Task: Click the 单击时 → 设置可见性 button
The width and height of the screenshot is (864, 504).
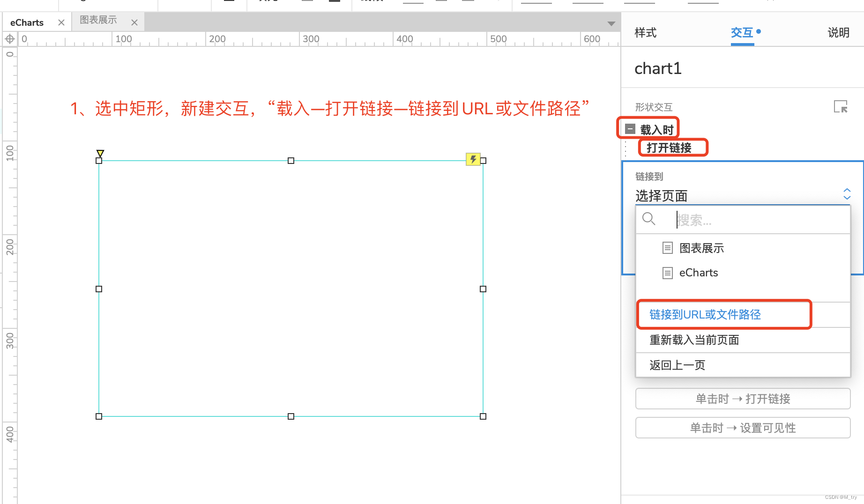Action: click(743, 428)
